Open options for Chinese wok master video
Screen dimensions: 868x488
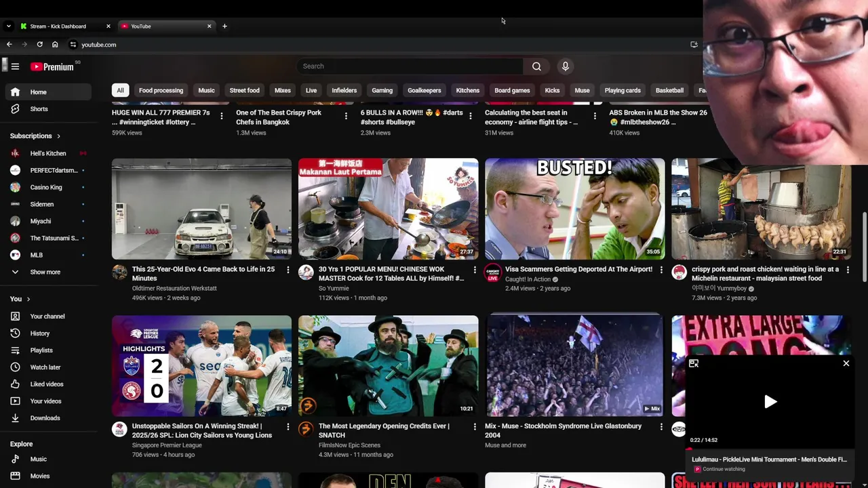(474, 270)
